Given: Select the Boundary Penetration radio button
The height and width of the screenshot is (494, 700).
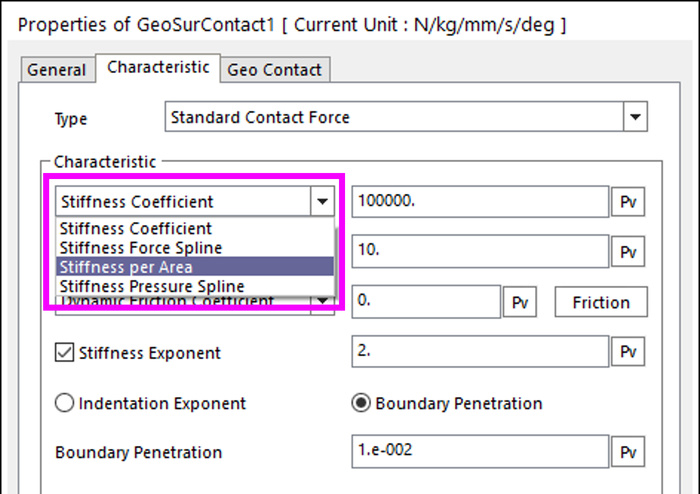Looking at the screenshot, I should [x=361, y=403].
